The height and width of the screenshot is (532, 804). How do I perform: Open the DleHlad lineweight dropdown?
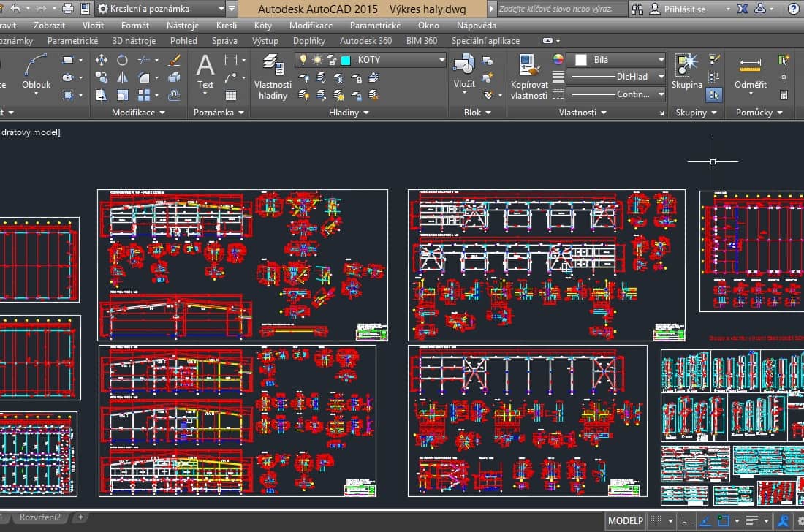(x=660, y=77)
